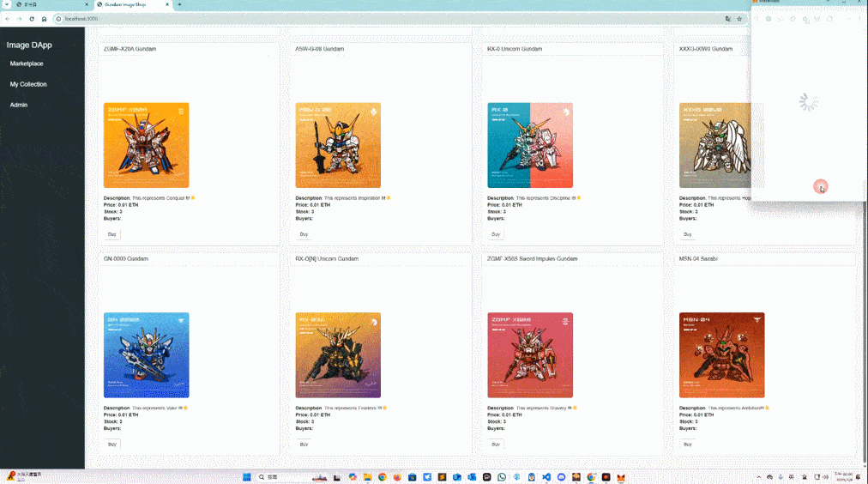Bookmark this page with star
This screenshot has height=484, width=868.
point(739,19)
